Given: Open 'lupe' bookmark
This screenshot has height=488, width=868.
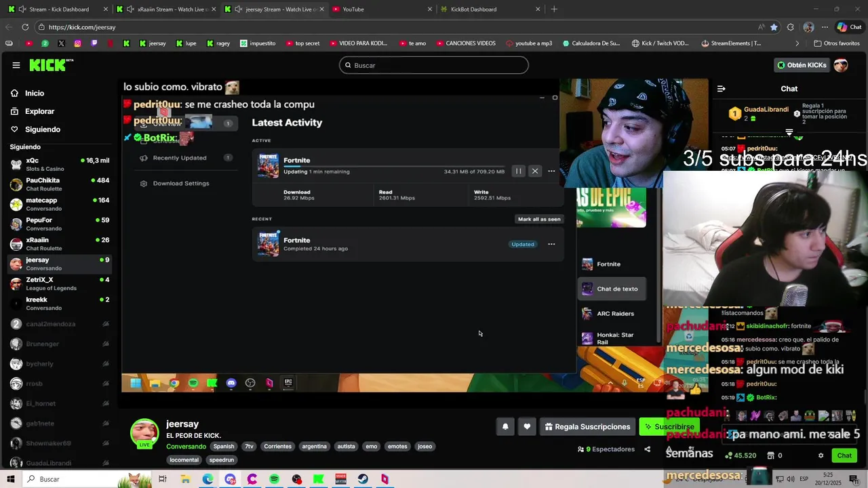Looking at the screenshot, I should 186,43.
